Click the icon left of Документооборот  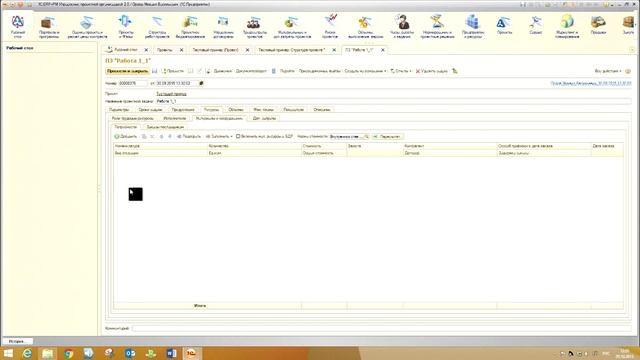click(x=208, y=71)
